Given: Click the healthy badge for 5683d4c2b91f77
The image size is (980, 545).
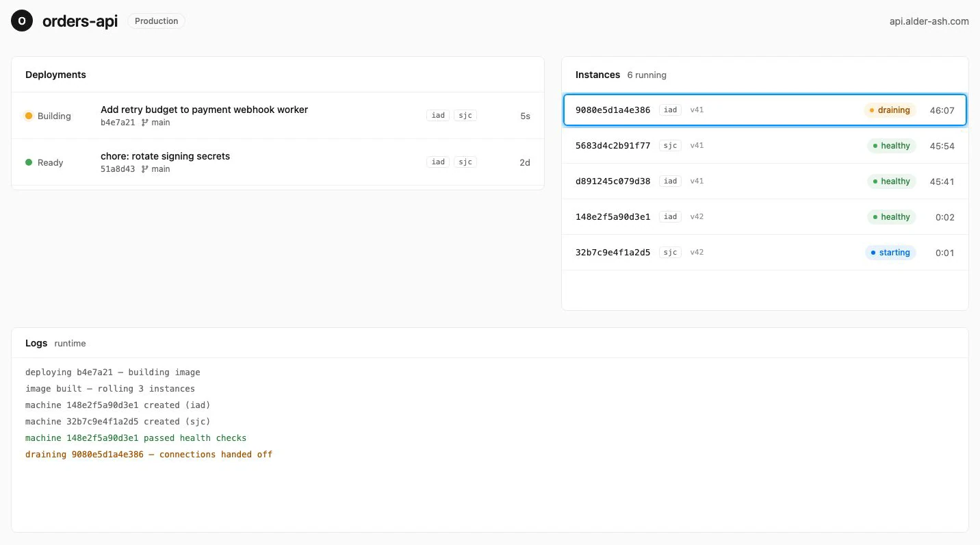Looking at the screenshot, I should [x=891, y=146].
